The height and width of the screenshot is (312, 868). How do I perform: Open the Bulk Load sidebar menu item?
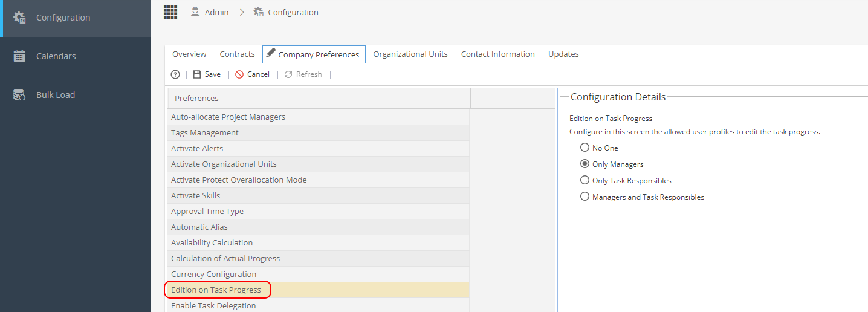point(76,95)
